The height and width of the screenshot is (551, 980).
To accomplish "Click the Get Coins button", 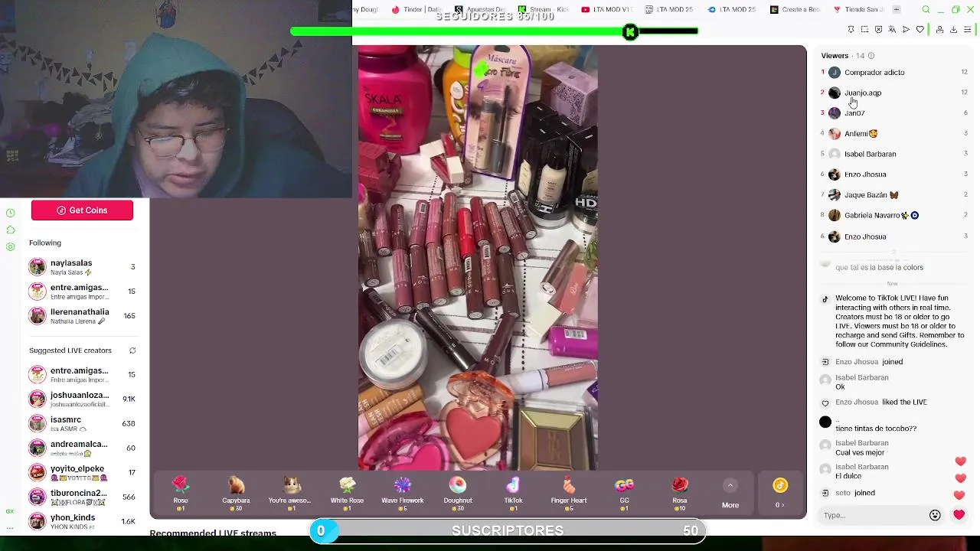I will click(x=82, y=210).
